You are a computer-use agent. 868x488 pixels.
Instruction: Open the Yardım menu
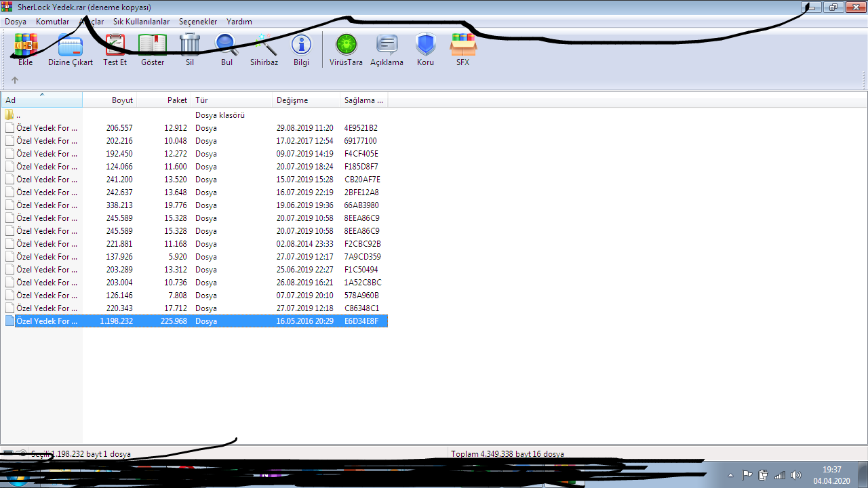pyautogui.click(x=239, y=22)
